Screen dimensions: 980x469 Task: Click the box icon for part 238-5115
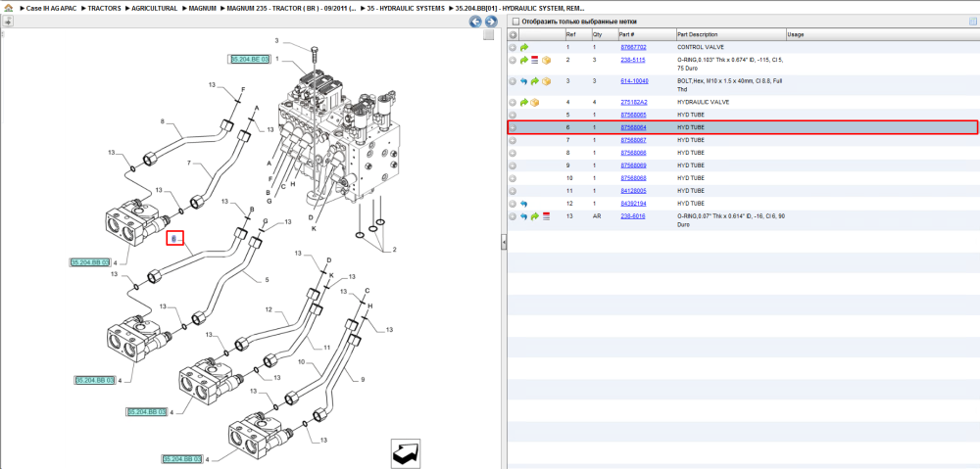click(x=546, y=60)
